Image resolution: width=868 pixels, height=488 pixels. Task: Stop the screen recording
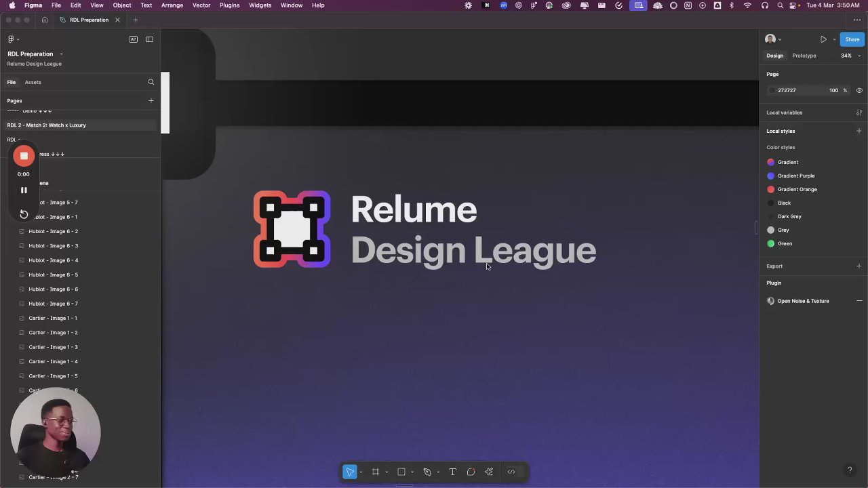[24, 156]
